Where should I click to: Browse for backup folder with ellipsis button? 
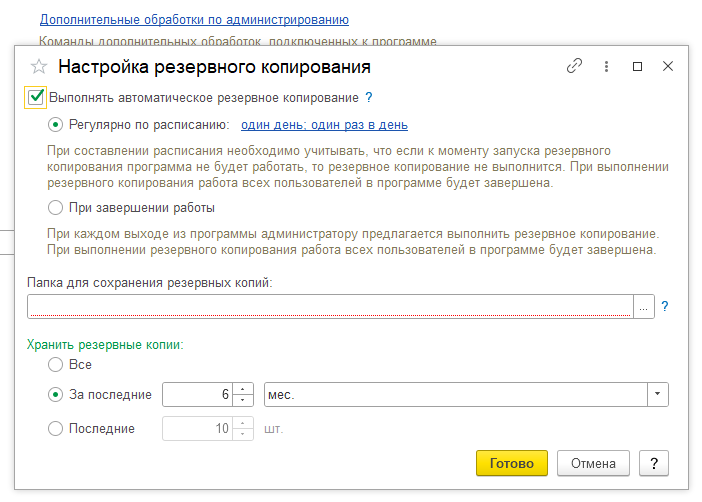643,307
